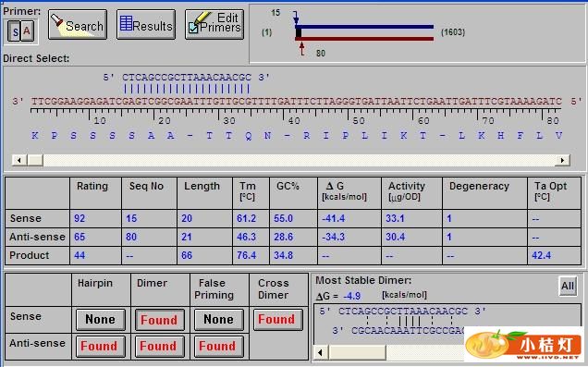Click the red anti-sense arrow marker at 80
The width and height of the screenshot is (588, 367).
[x=302, y=49]
